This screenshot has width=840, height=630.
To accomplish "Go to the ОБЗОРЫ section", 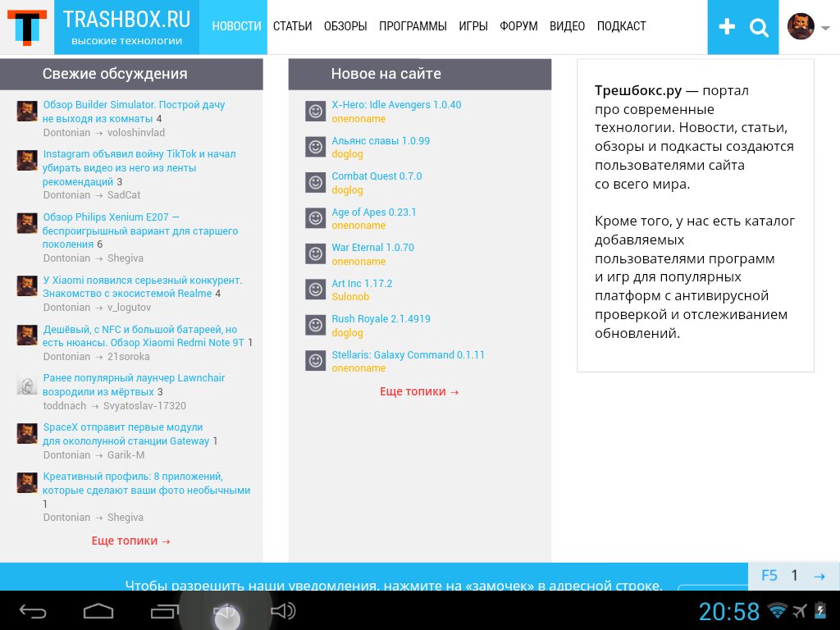I will tap(345, 26).
